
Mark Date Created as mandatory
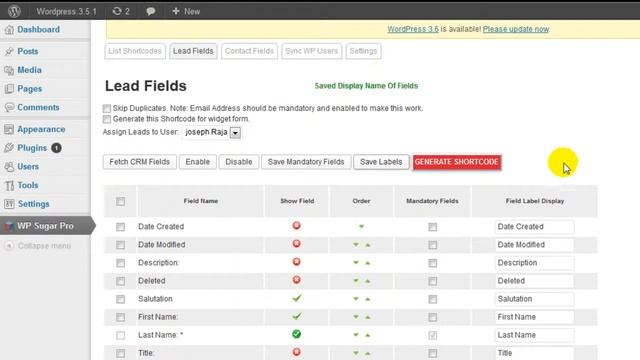click(433, 227)
